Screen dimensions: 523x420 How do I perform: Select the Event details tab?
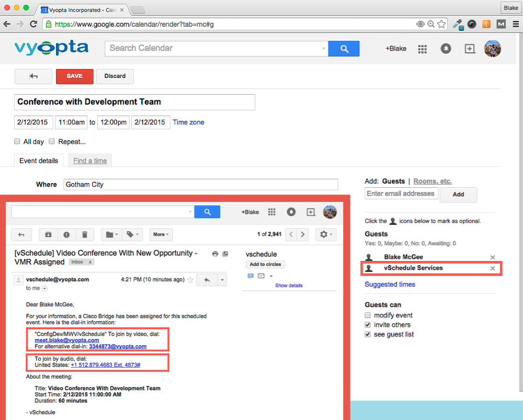(39, 161)
